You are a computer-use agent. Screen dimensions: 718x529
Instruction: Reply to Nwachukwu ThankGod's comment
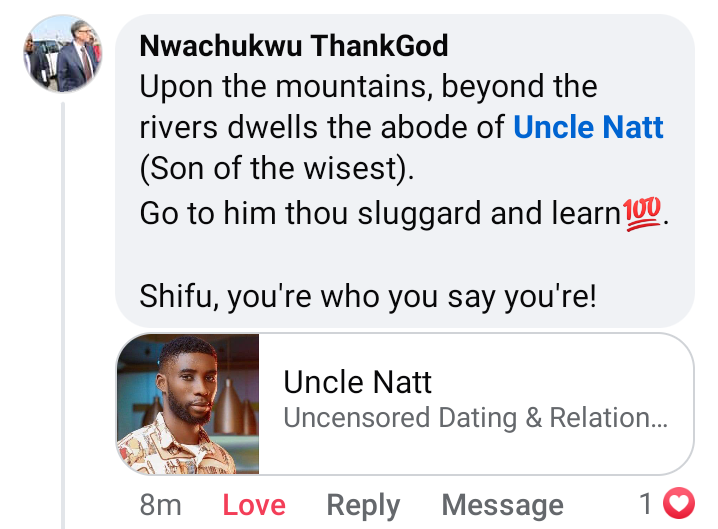point(363,505)
